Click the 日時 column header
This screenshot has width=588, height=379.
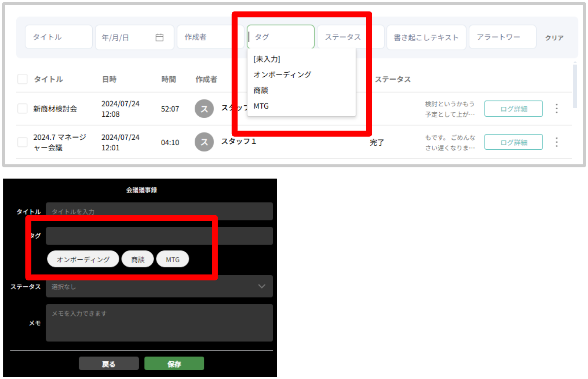click(109, 79)
